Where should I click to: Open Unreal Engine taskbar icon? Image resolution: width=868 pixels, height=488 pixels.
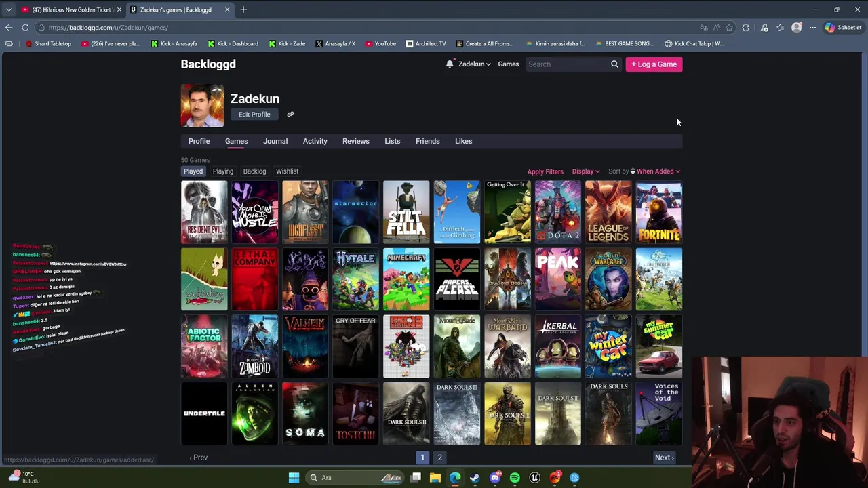[x=534, y=478]
